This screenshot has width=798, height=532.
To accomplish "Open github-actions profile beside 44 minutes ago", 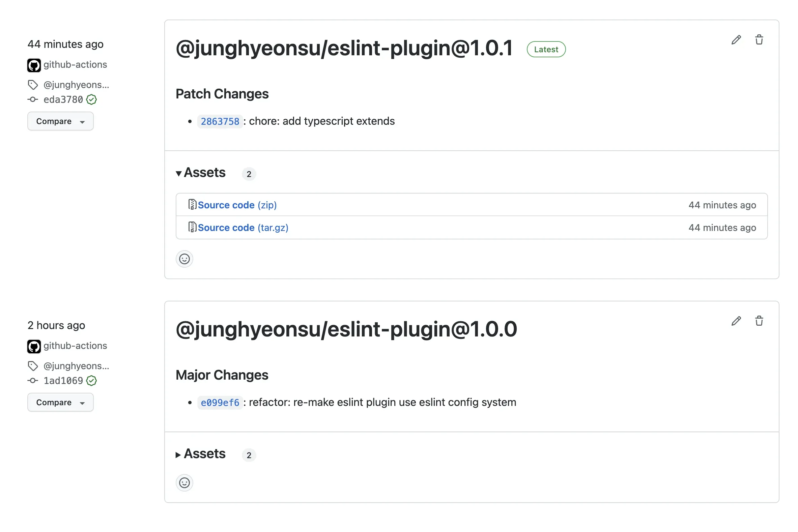I will pyautogui.click(x=75, y=65).
